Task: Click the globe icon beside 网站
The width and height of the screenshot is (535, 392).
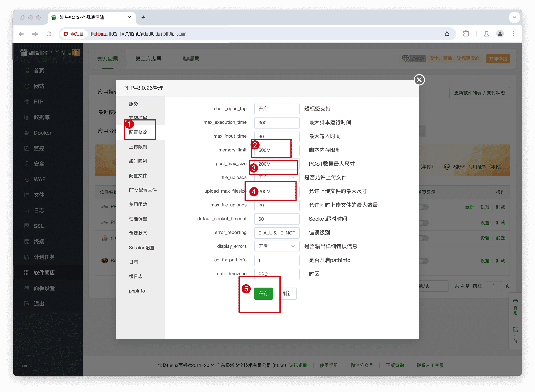Action: point(27,86)
